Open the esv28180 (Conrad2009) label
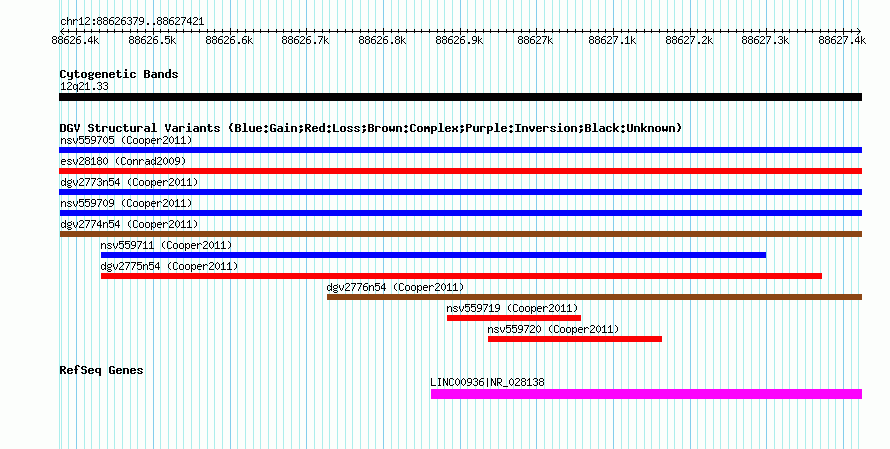This screenshot has height=449, width=890. (x=123, y=161)
